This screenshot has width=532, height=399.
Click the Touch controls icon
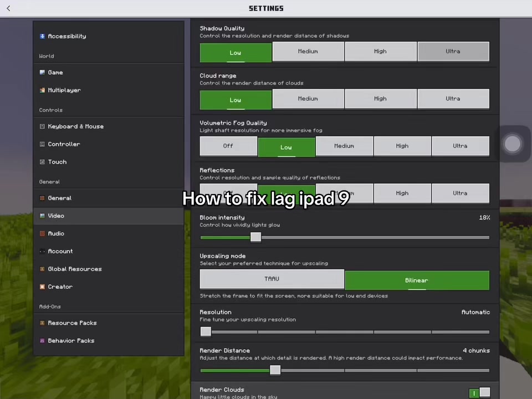(42, 162)
